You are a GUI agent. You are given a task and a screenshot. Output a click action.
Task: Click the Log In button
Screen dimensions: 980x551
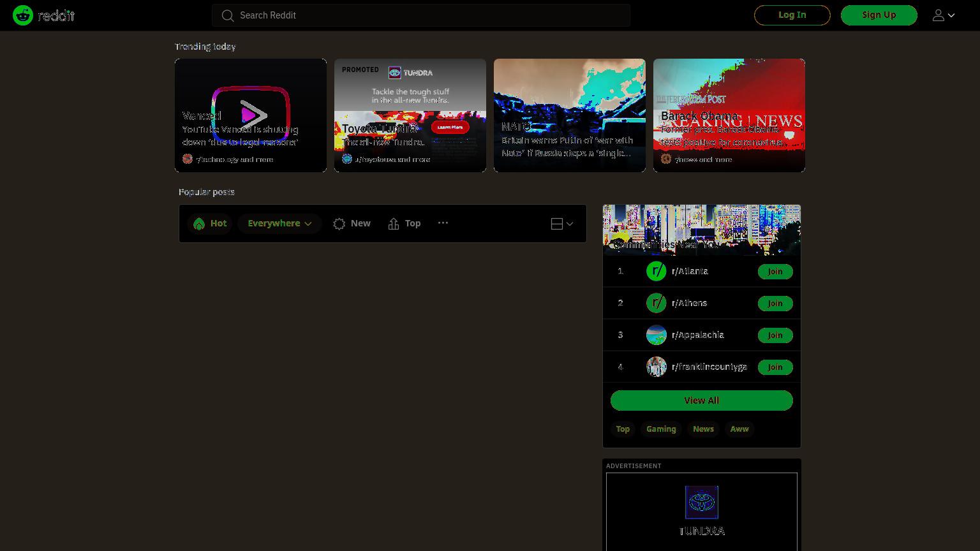tap(792, 15)
